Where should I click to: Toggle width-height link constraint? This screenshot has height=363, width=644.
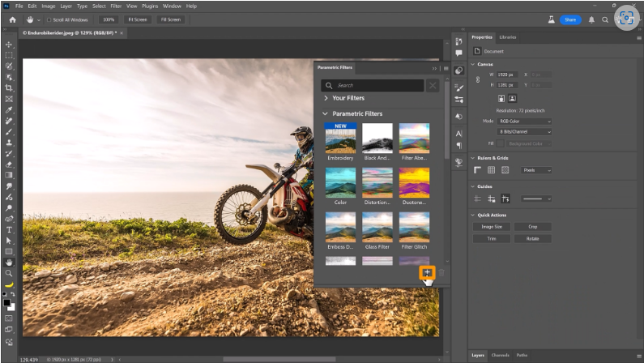click(x=478, y=79)
